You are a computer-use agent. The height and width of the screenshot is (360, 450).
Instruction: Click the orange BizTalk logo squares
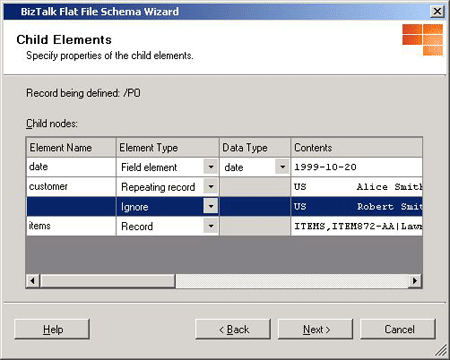point(423,39)
